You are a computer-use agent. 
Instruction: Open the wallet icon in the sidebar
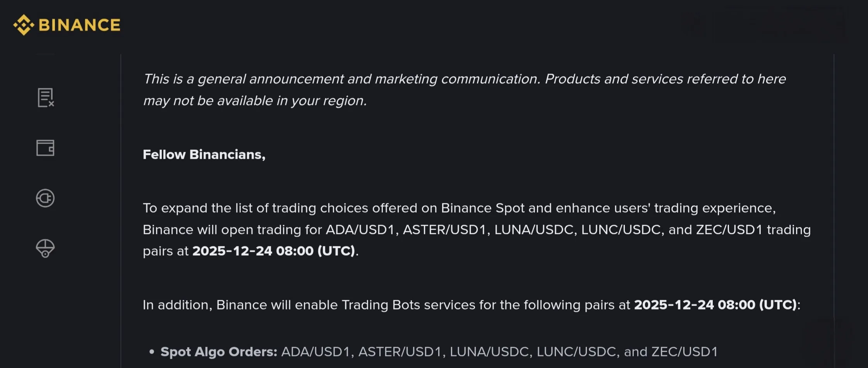(45, 148)
